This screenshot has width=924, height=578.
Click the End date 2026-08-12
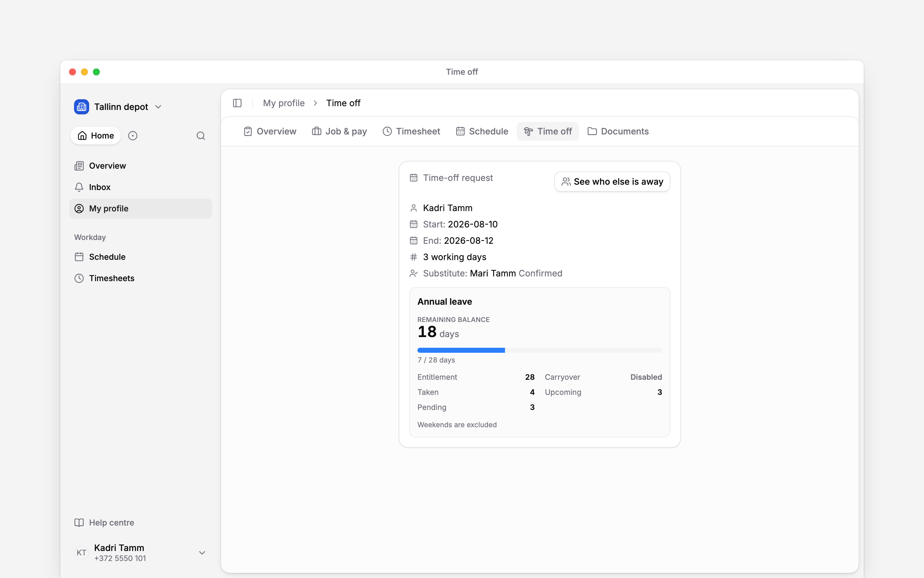point(469,241)
